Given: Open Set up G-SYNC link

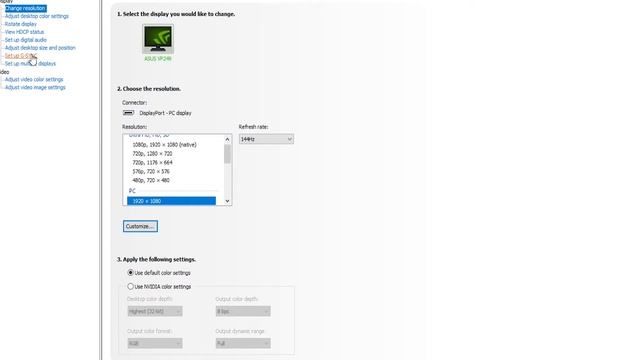Looking at the screenshot, I should tap(21, 56).
